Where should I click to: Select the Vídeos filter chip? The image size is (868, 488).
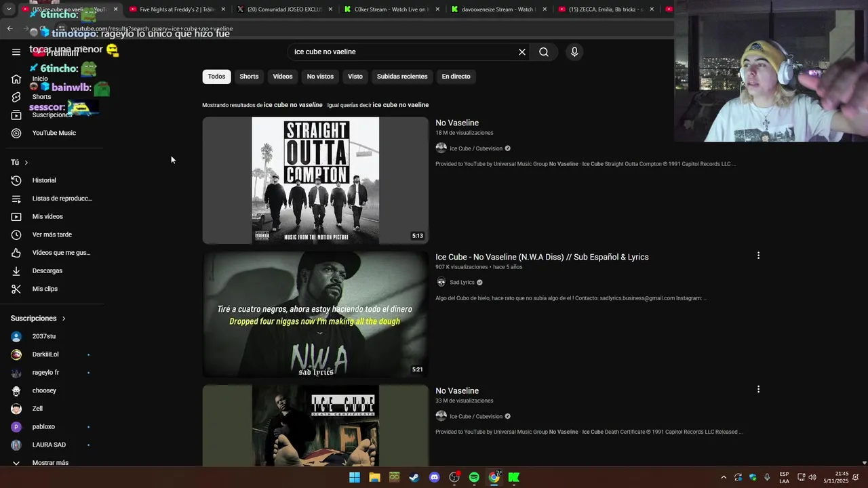(283, 77)
